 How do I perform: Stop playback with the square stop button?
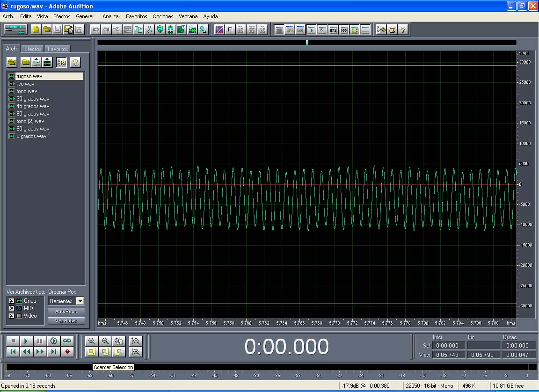point(13,341)
